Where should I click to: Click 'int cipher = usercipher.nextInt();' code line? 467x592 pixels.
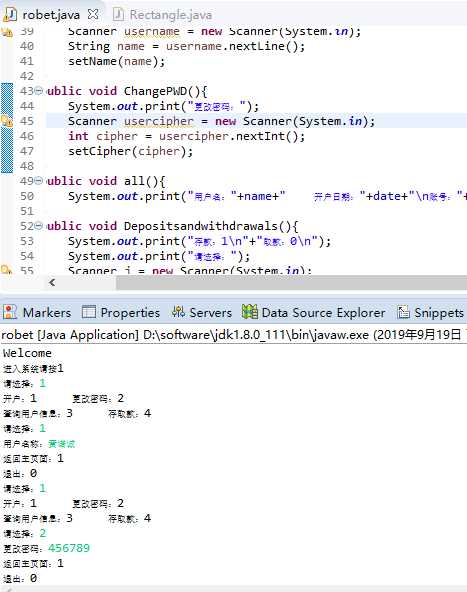[x=186, y=136]
